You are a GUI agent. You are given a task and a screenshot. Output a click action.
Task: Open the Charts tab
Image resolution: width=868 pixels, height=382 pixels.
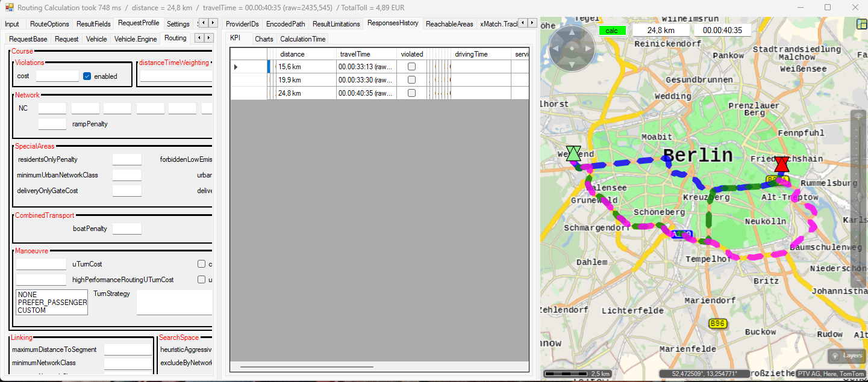pyautogui.click(x=264, y=39)
